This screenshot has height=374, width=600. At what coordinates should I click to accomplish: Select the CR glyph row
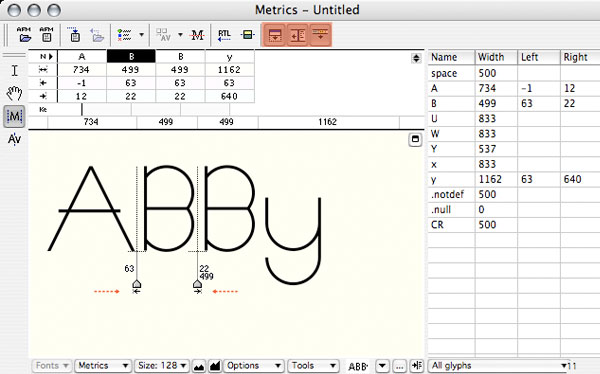pos(514,225)
